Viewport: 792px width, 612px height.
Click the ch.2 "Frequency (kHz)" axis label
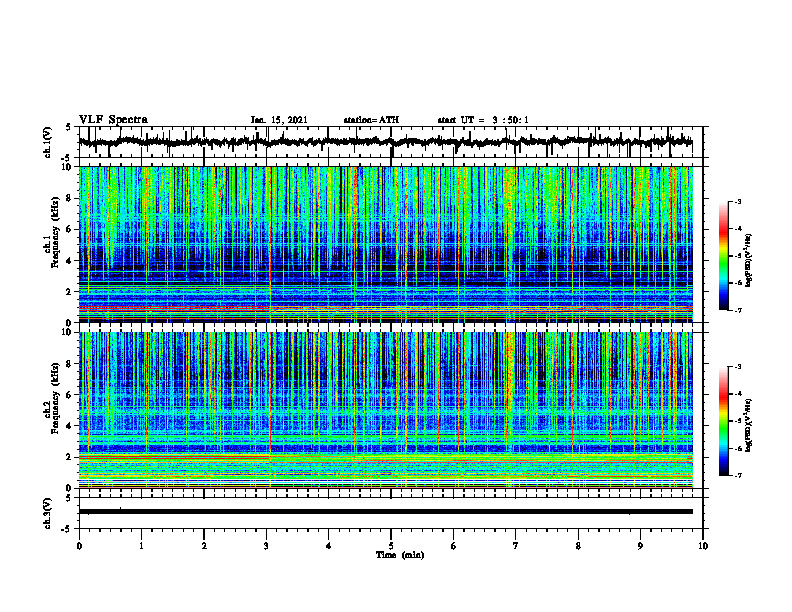pyautogui.click(x=55, y=398)
